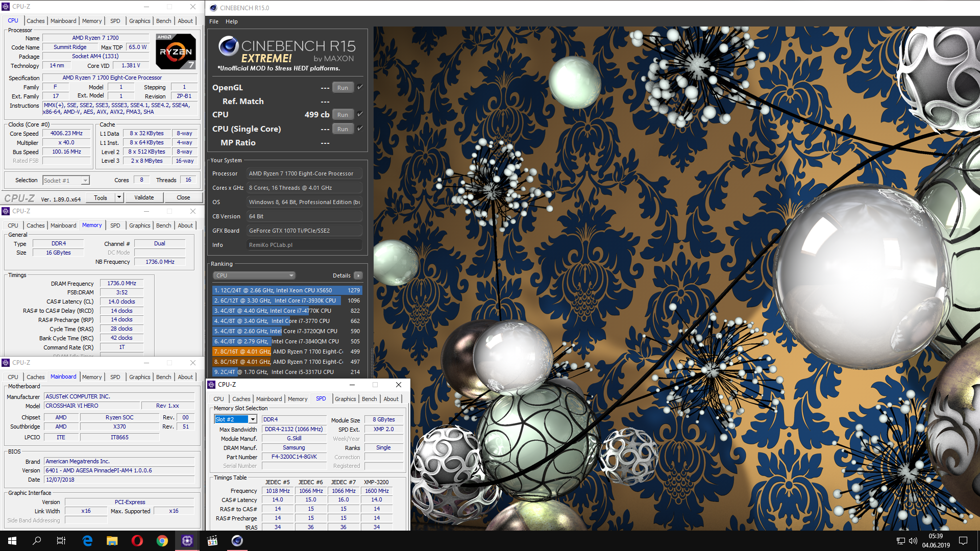Click the Validate button in CPU-Z
This screenshot has width=980, height=551.
[x=144, y=197]
